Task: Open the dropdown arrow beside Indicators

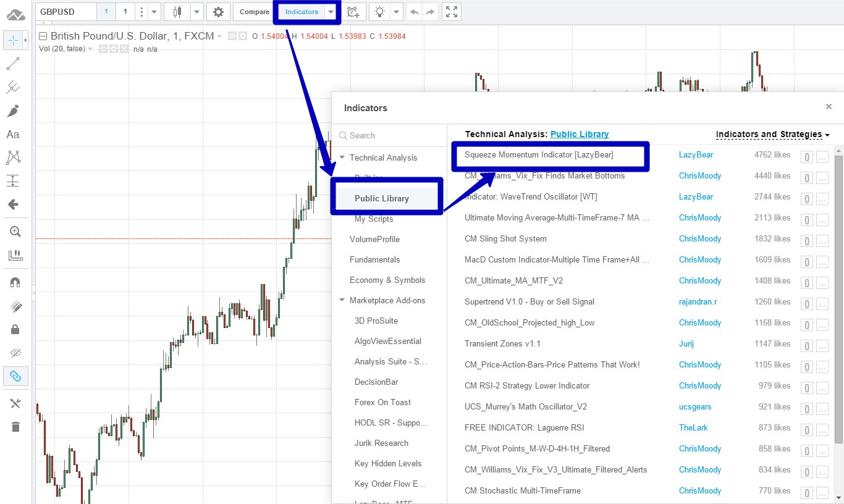Action: coord(332,12)
